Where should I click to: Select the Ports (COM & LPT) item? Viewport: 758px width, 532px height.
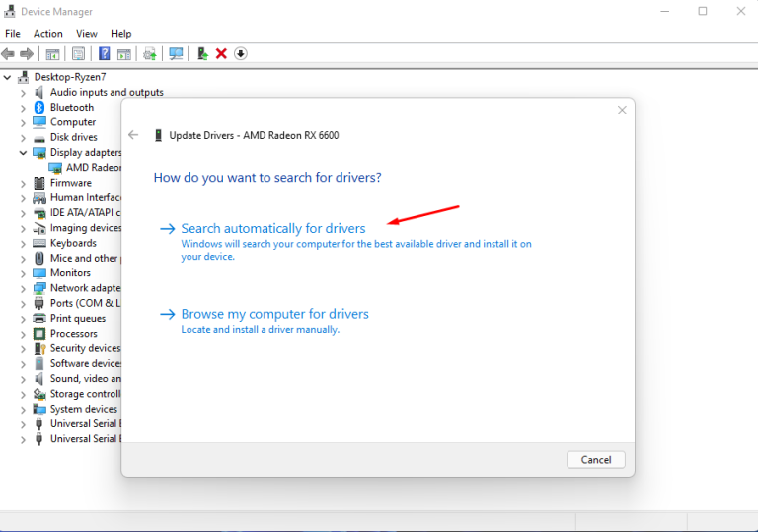pyautogui.click(x=86, y=303)
